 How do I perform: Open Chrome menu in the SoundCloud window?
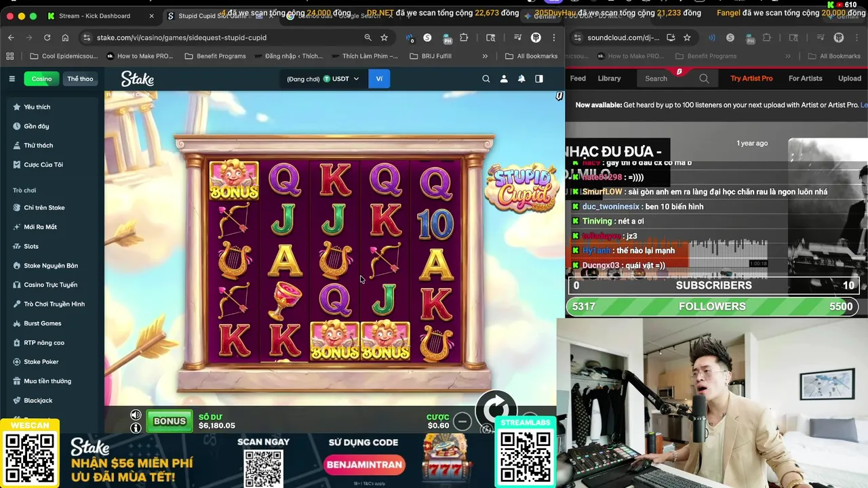(x=856, y=37)
